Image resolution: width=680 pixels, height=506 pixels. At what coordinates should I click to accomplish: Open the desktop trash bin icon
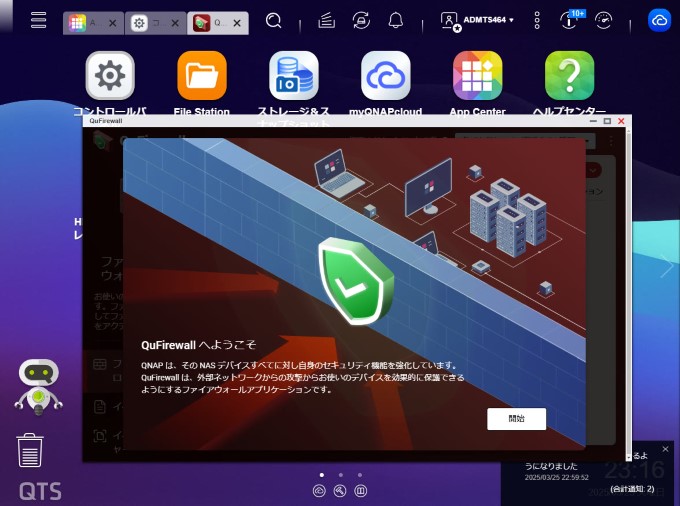click(x=30, y=450)
